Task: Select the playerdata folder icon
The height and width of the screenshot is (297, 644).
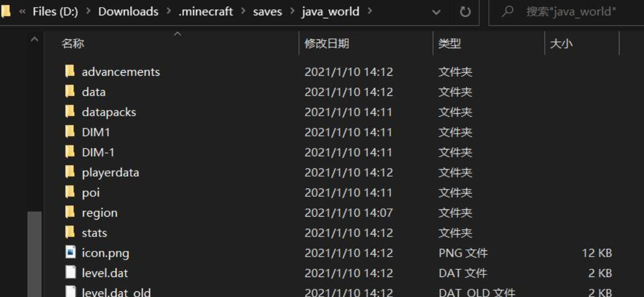Action: (x=70, y=172)
